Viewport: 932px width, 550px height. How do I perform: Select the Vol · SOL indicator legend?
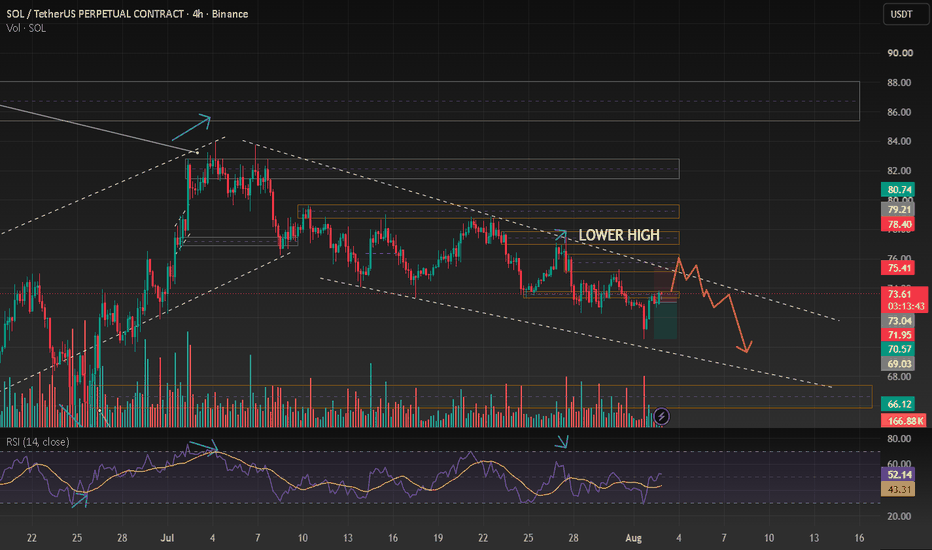coord(26,28)
